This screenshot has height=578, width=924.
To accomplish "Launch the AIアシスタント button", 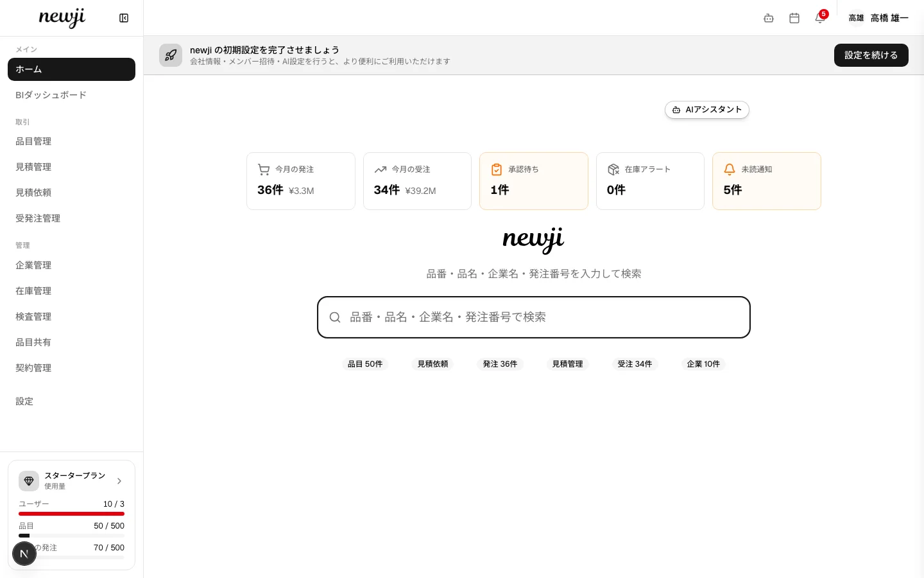I will click(x=707, y=110).
